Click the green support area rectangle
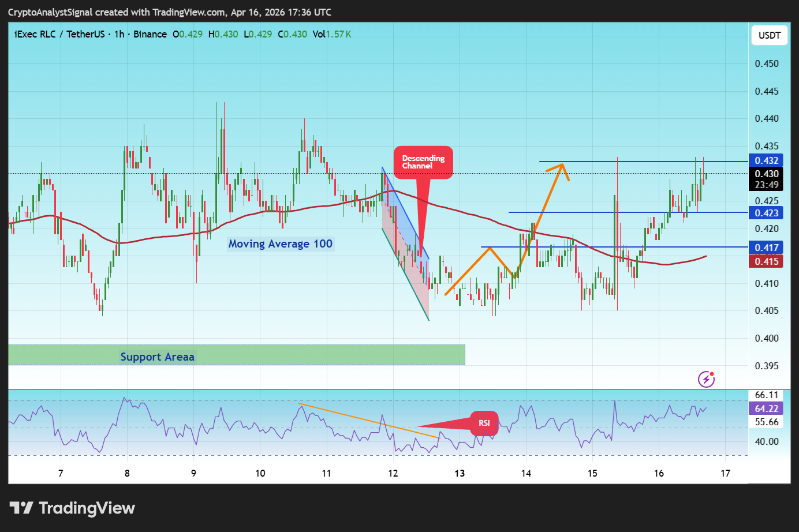This screenshot has height=532, width=799. point(237,355)
